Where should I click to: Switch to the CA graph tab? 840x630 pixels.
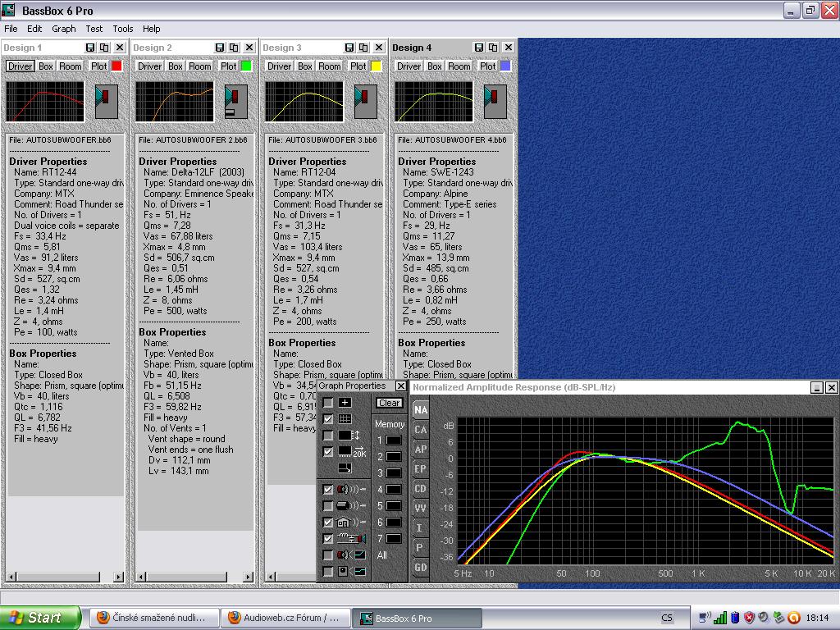tap(421, 430)
